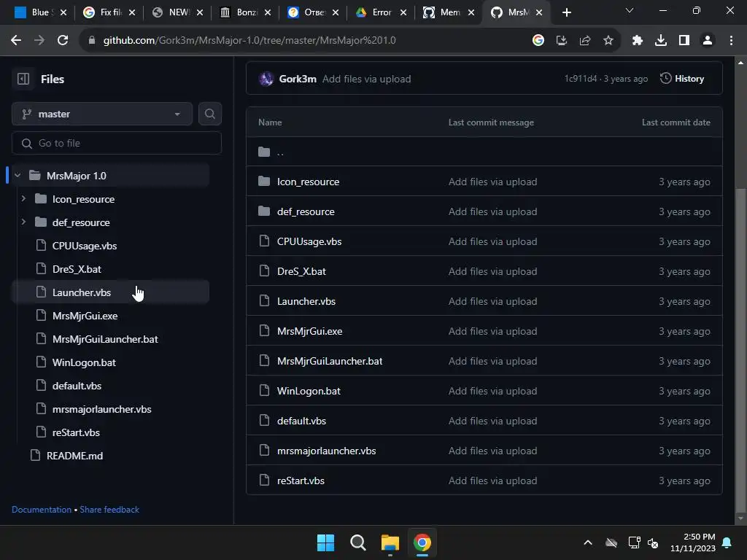Toggle the browser side panel
747x560 pixels.
click(x=684, y=41)
